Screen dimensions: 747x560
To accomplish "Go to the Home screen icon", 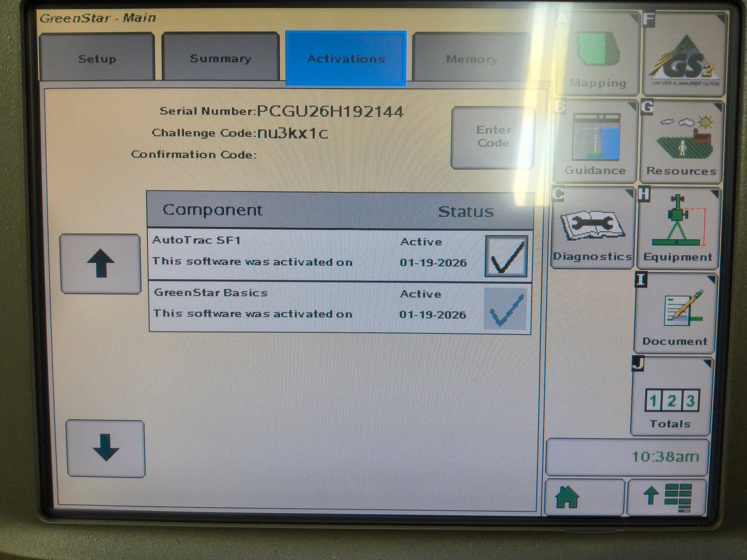I will tap(584, 497).
